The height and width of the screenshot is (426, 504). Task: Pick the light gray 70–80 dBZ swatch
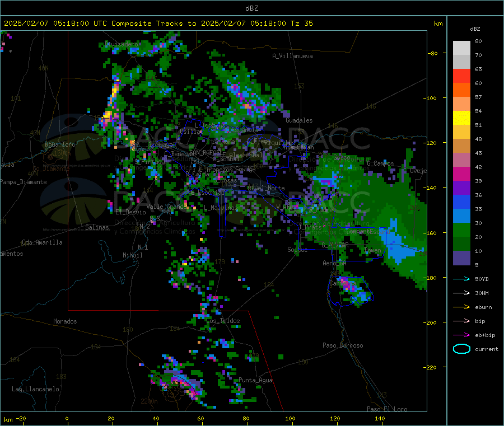(461, 48)
